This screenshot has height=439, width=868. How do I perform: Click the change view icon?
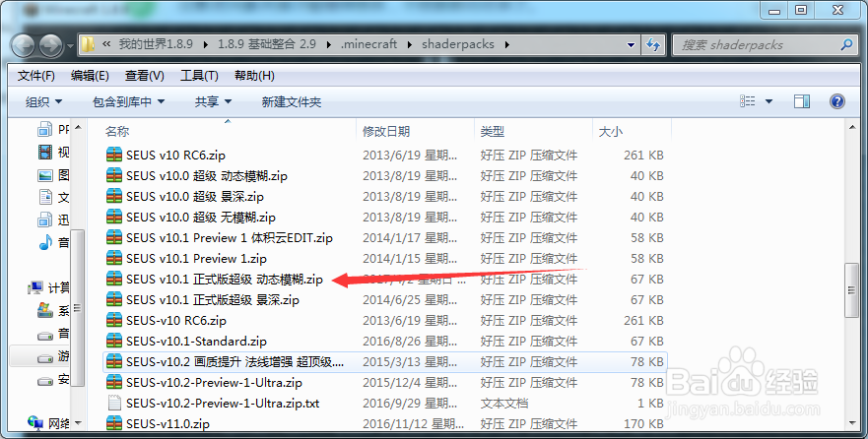748,101
